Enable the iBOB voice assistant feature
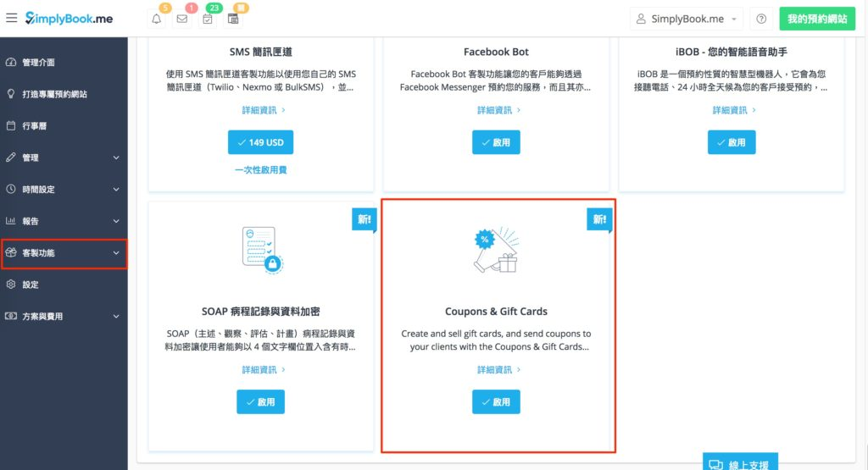The image size is (868, 470). (x=732, y=142)
